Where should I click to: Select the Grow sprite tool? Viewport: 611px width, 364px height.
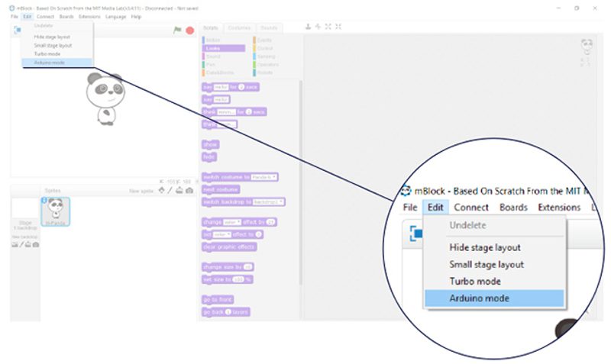pyautogui.click(x=328, y=27)
